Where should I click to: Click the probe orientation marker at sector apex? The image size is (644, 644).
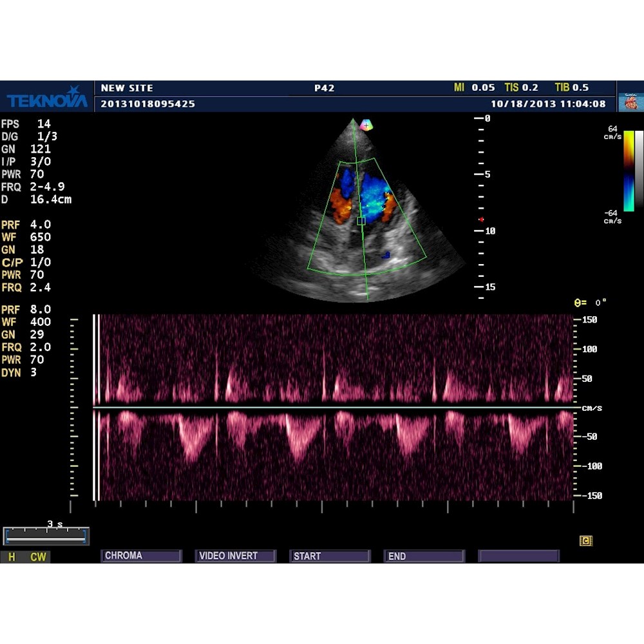point(366,124)
